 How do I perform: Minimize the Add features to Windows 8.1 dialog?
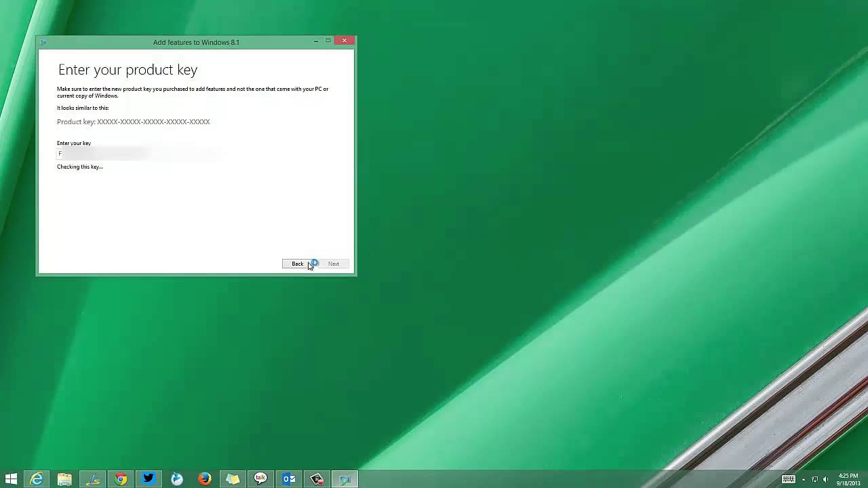(x=316, y=41)
